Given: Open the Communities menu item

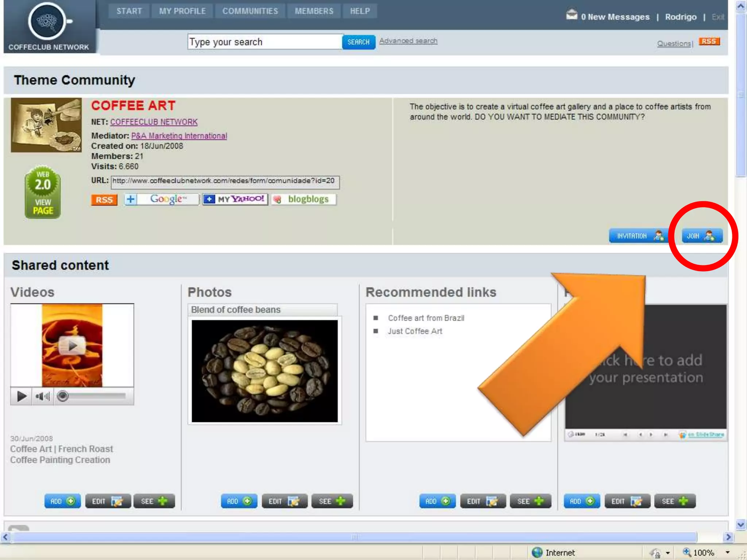Looking at the screenshot, I should 250,11.
